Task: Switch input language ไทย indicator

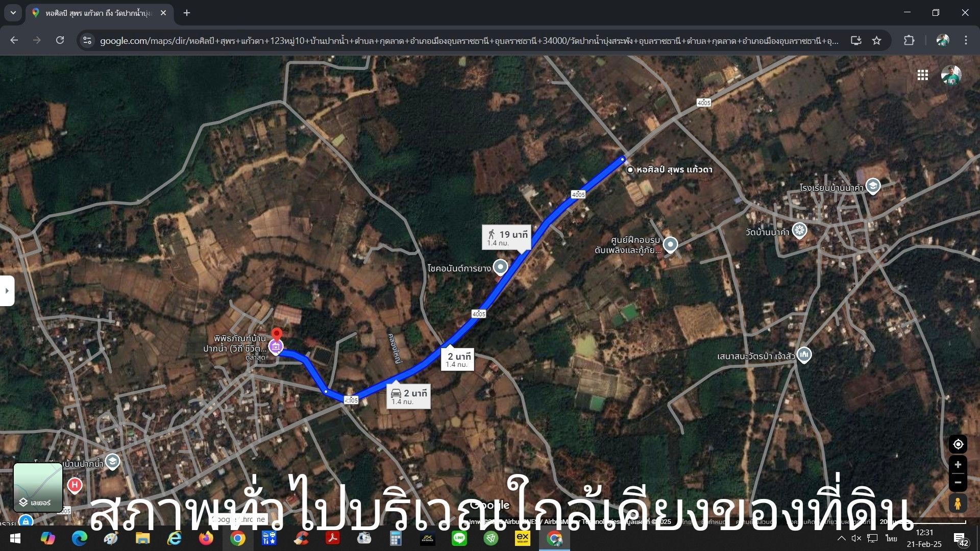Action: coord(891,538)
